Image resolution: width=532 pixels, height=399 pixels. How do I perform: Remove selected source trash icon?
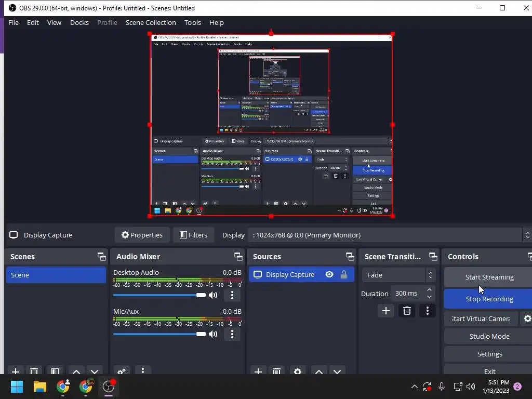click(276, 371)
